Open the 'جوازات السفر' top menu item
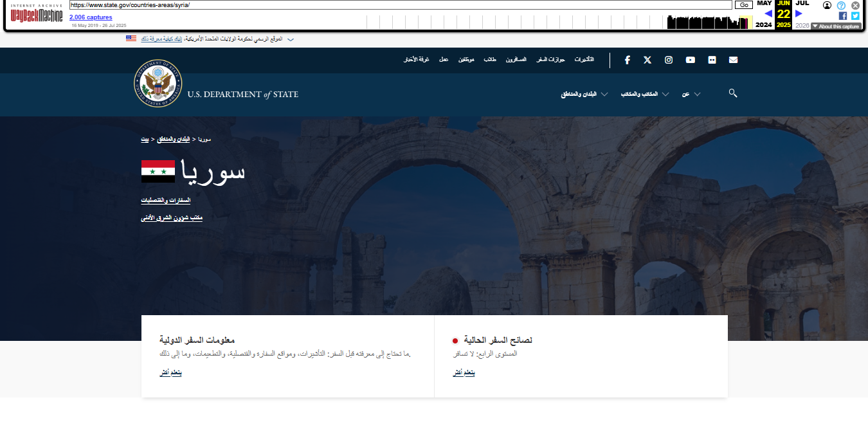The width and height of the screenshot is (868, 429). (551, 60)
